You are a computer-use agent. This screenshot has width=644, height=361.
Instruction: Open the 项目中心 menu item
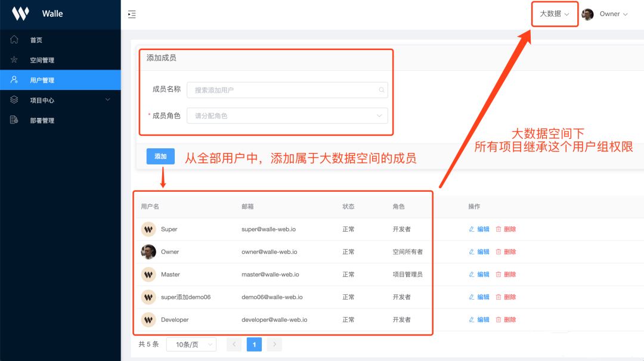click(60, 100)
